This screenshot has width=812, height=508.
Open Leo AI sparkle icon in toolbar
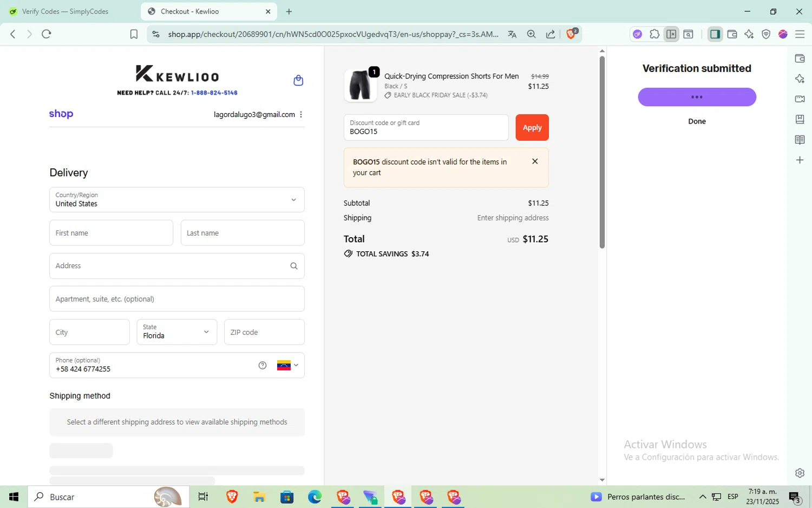pos(749,34)
